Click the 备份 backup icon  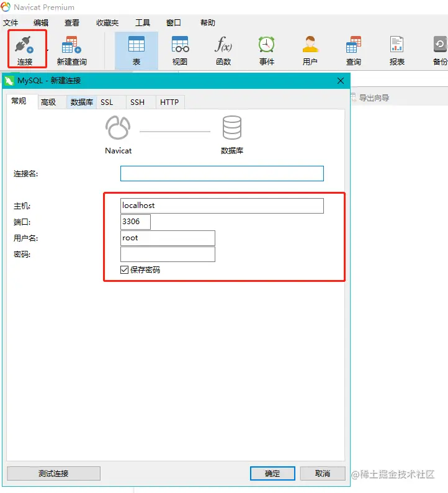click(x=440, y=50)
